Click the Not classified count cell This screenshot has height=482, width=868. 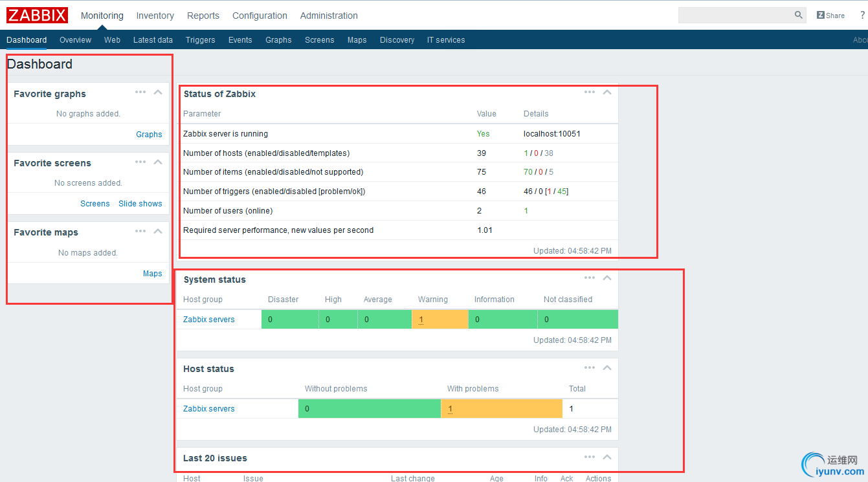(577, 320)
